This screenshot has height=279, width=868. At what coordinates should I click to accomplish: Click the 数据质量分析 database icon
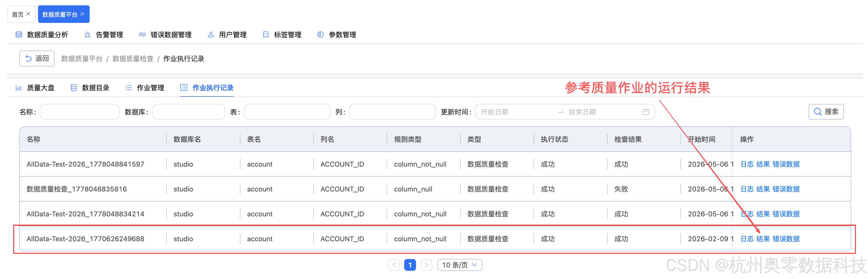click(x=19, y=35)
